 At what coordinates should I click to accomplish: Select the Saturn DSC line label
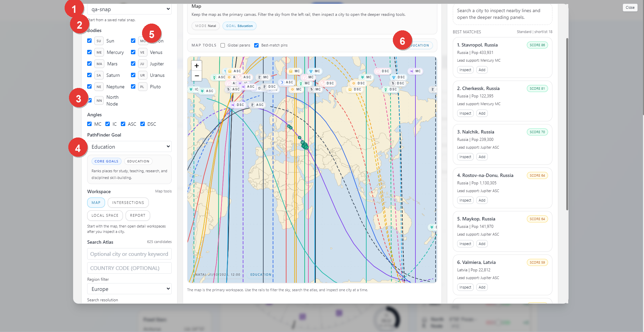pyautogui.click(x=398, y=83)
